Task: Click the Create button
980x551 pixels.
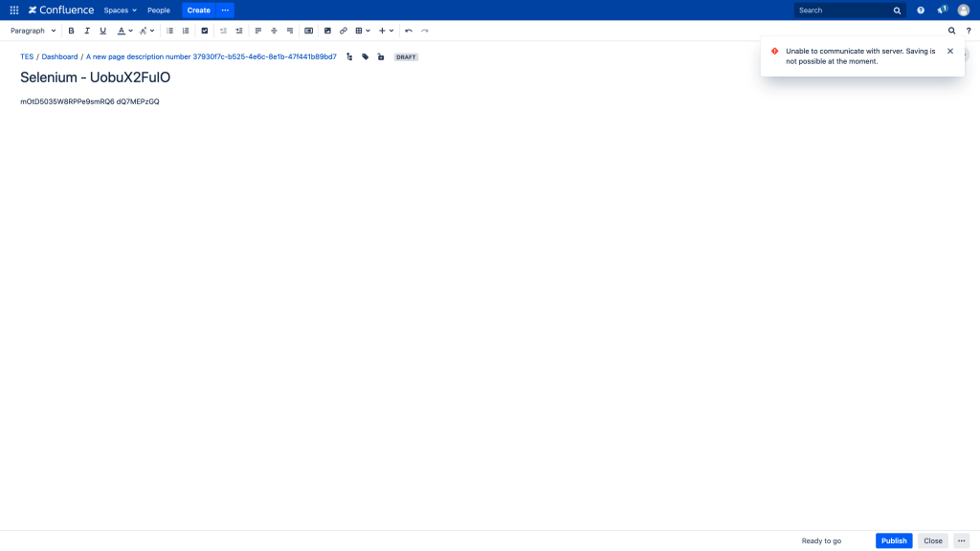Action: pos(199,10)
